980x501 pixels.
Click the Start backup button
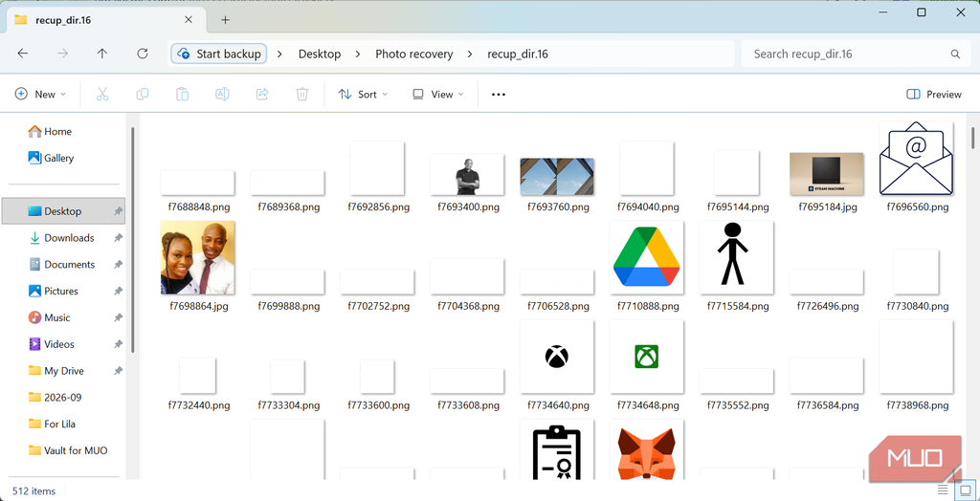(219, 54)
